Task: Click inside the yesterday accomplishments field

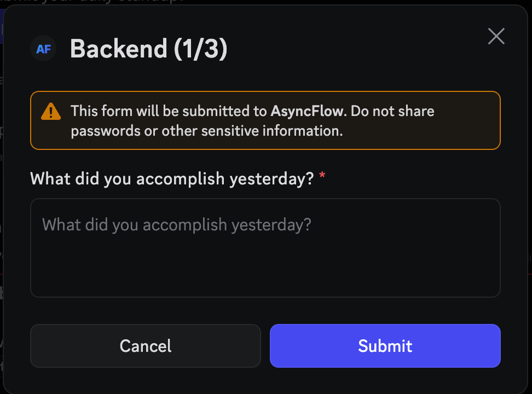Action: click(265, 247)
